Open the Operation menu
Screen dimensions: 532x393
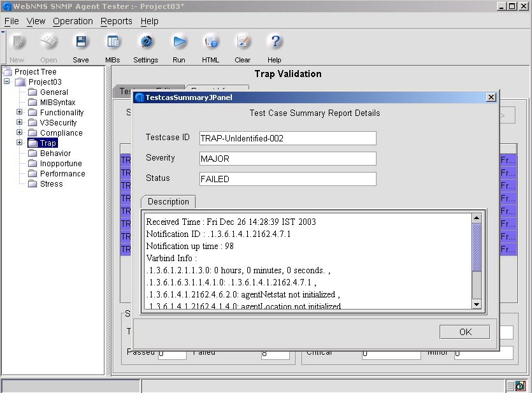[73, 21]
